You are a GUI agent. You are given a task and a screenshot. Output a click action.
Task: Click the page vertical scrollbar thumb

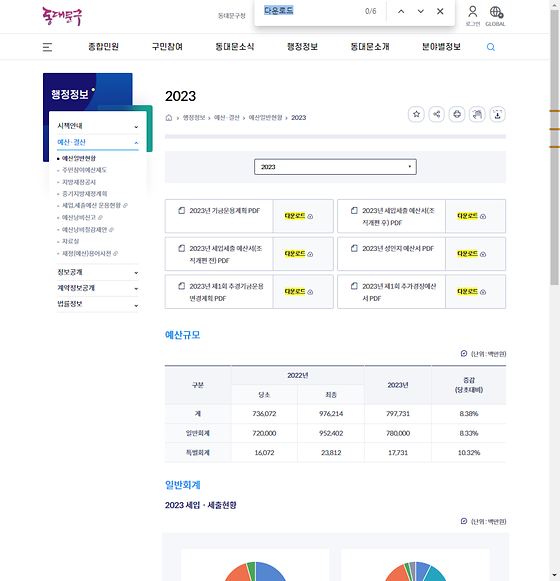(554, 146)
